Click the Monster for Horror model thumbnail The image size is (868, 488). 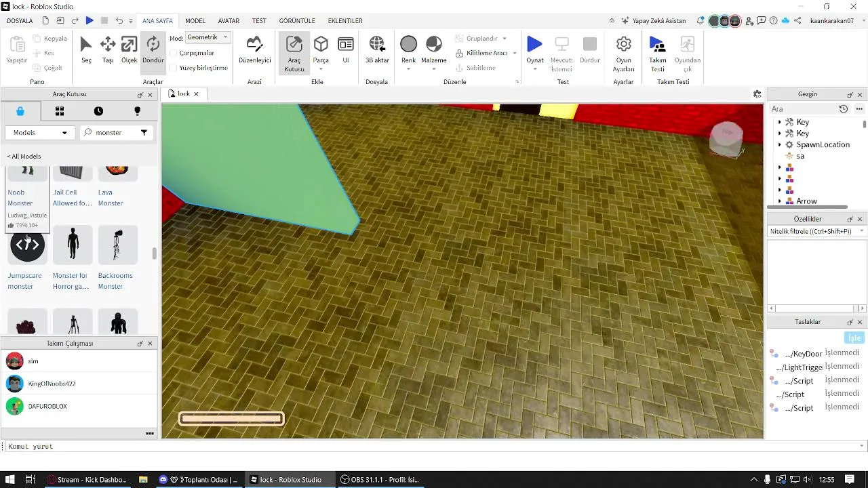[73, 245]
